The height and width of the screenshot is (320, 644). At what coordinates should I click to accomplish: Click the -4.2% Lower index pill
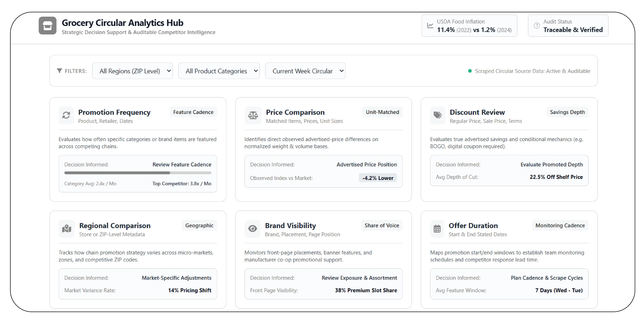pos(378,178)
